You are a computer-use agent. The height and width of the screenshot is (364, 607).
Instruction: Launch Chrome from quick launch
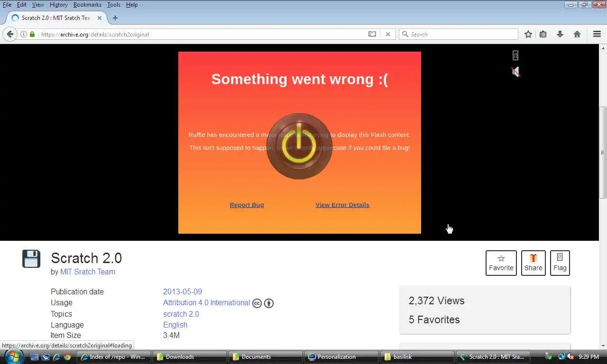pyautogui.click(x=67, y=357)
